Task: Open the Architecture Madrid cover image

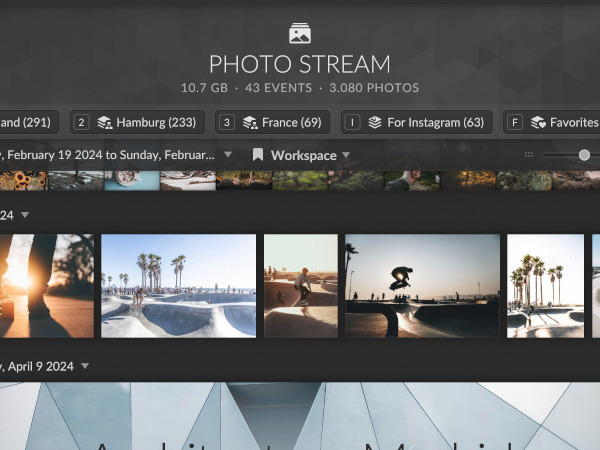Action: 300,415
